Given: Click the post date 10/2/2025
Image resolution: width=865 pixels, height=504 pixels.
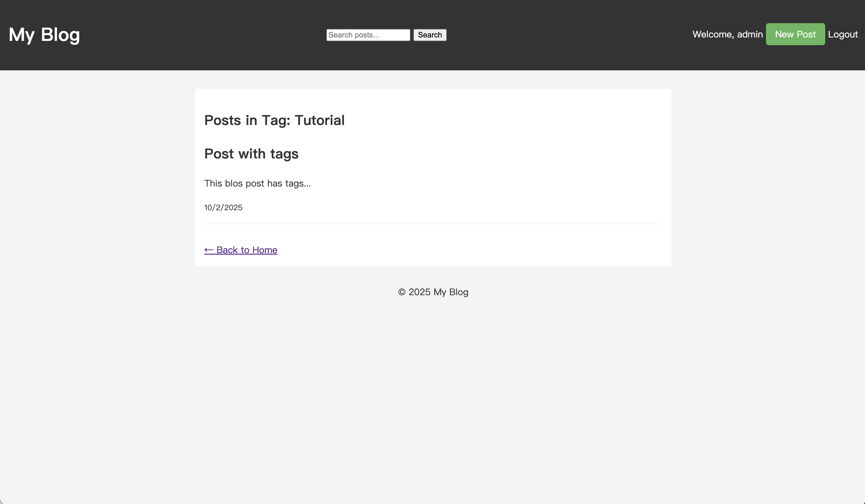Looking at the screenshot, I should pos(223,208).
